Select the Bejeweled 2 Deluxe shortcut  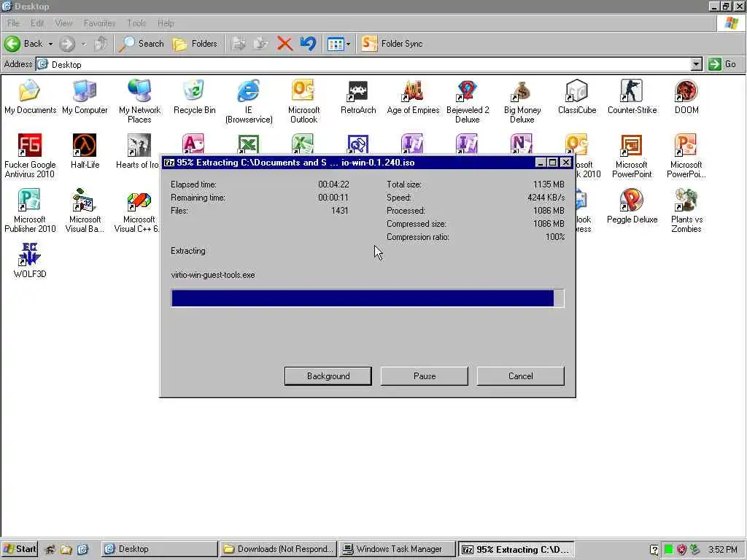468,101
